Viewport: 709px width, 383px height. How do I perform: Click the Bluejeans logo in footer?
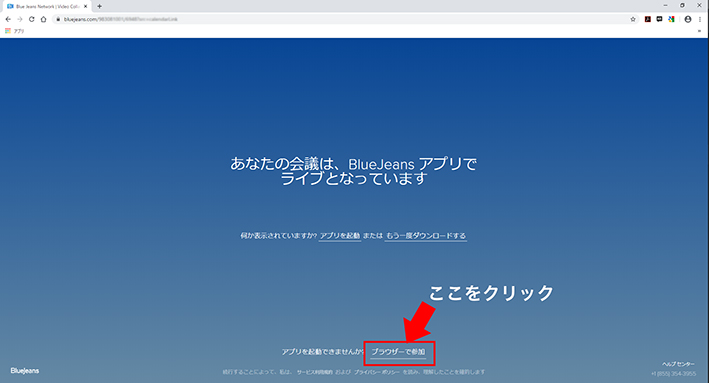pos(25,371)
